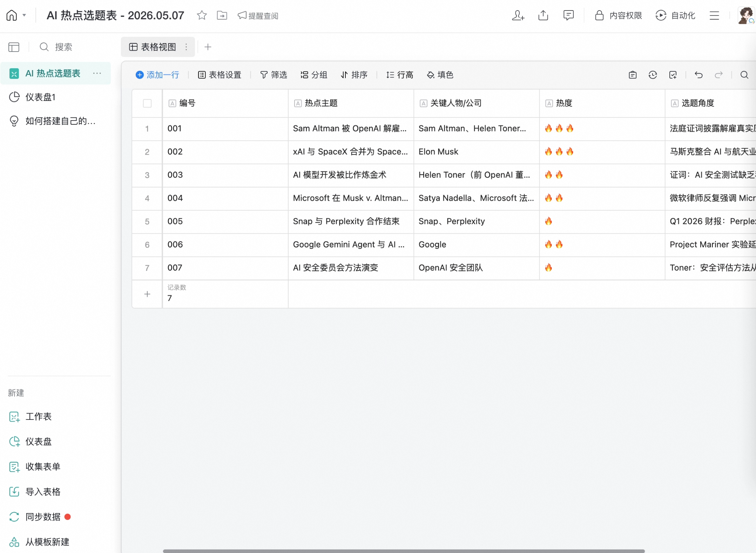
Task: Adjust 行高 row height
Action: [400, 75]
